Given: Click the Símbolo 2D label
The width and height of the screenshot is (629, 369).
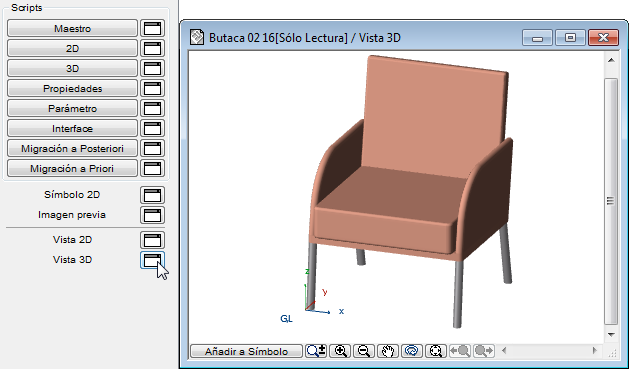Looking at the screenshot, I should pyautogui.click(x=72, y=195).
